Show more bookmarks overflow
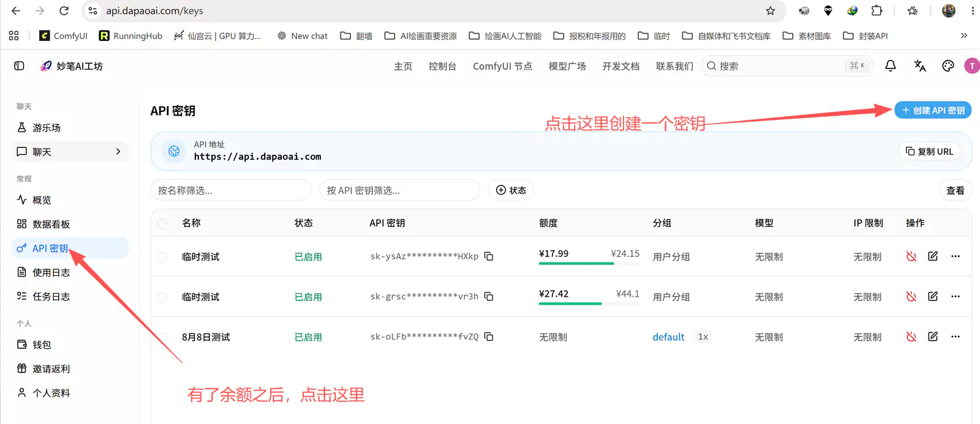980x424 pixels. pyautogui.click(x=964, y=35)
